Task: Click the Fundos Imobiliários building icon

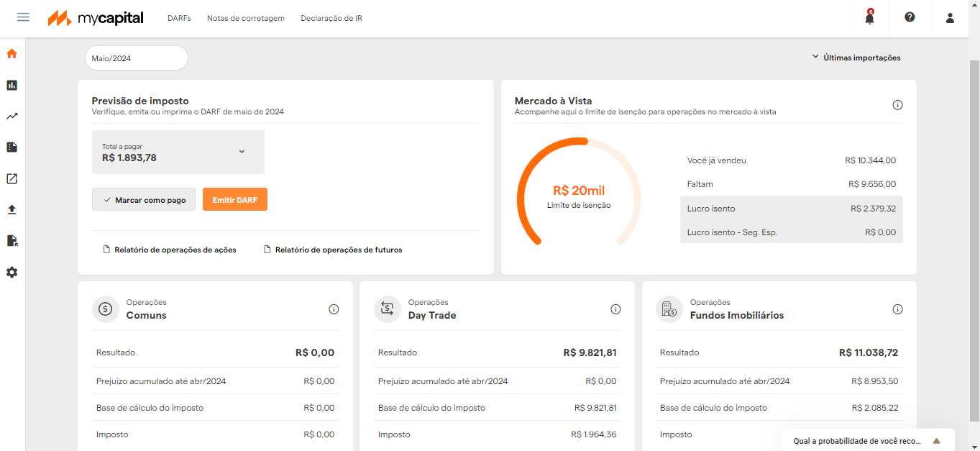Action: point(669,309)
